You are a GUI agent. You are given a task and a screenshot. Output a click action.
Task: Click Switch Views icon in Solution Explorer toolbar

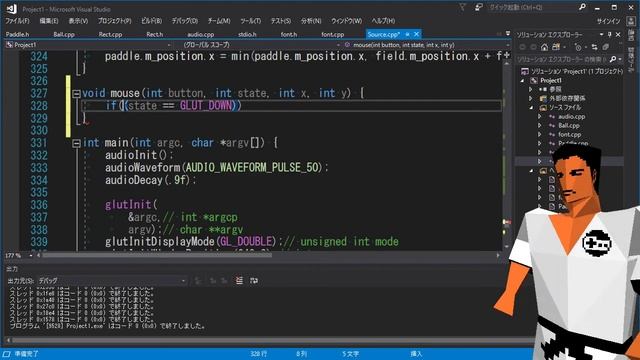[x=556, y=48]
